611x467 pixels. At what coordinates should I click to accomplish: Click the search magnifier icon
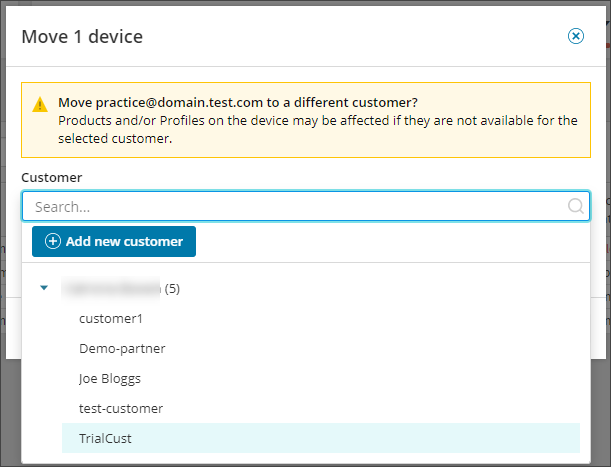coord(576,207)
